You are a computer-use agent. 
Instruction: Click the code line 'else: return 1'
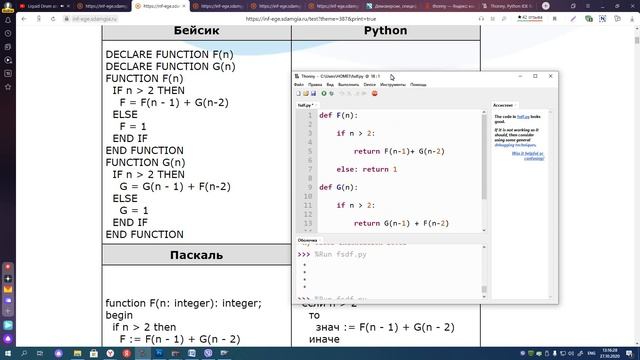tap(367, 169)
